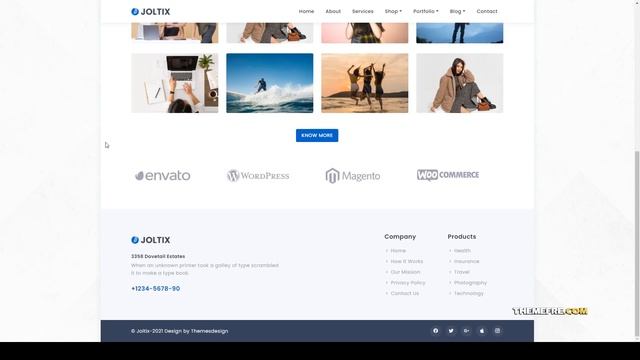
Task: Click the '3356 Dovetail Estates' address text
Action: pyautogui.click(x=158, y=256)
